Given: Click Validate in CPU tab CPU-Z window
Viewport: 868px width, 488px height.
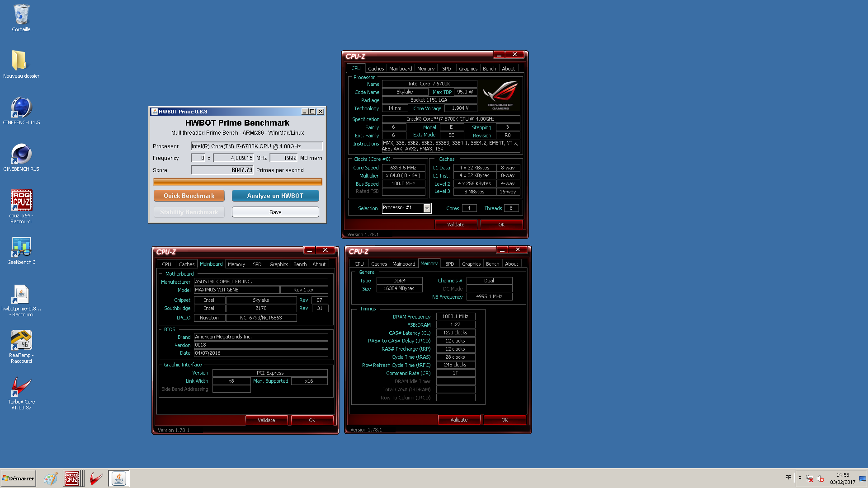Looking at the screenshot, I should pos(456,225).
